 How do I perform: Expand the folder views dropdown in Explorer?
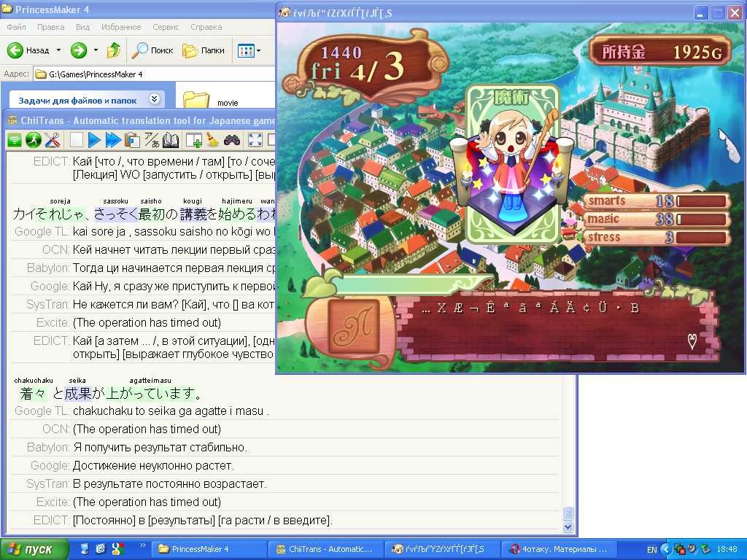[257, 50]
